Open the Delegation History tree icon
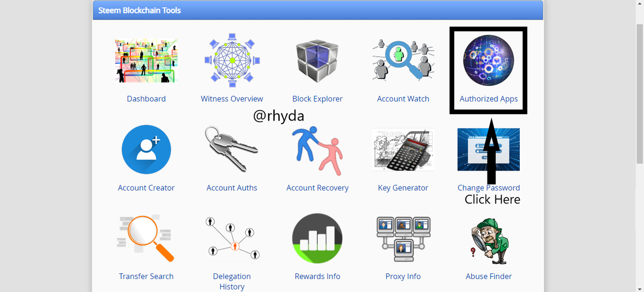Viewport: 644px width, 292px height. 232,238
